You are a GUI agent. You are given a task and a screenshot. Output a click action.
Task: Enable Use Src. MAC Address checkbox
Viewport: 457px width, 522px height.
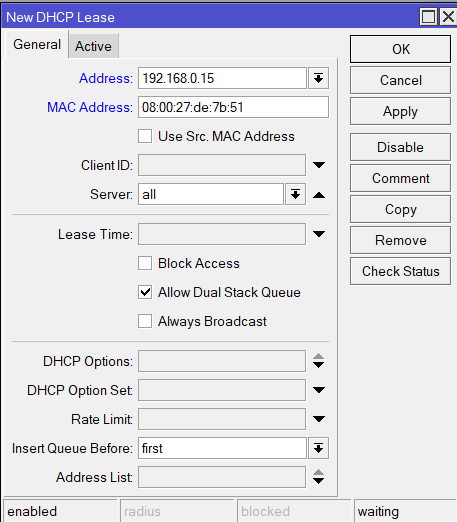pos(145,136)
